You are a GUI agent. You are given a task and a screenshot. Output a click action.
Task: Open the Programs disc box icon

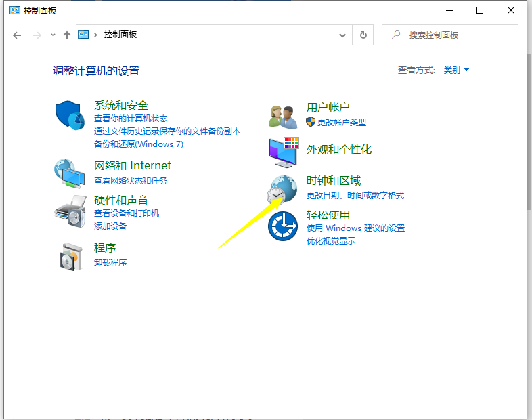(70, 255)
